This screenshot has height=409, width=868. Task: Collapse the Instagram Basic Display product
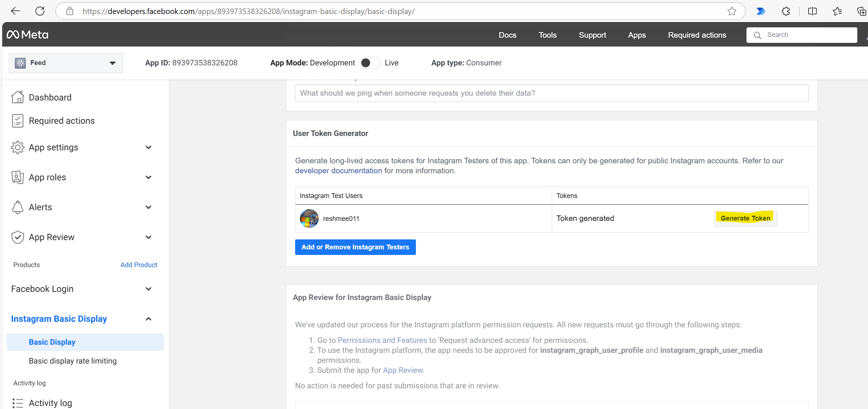(148, 319)
